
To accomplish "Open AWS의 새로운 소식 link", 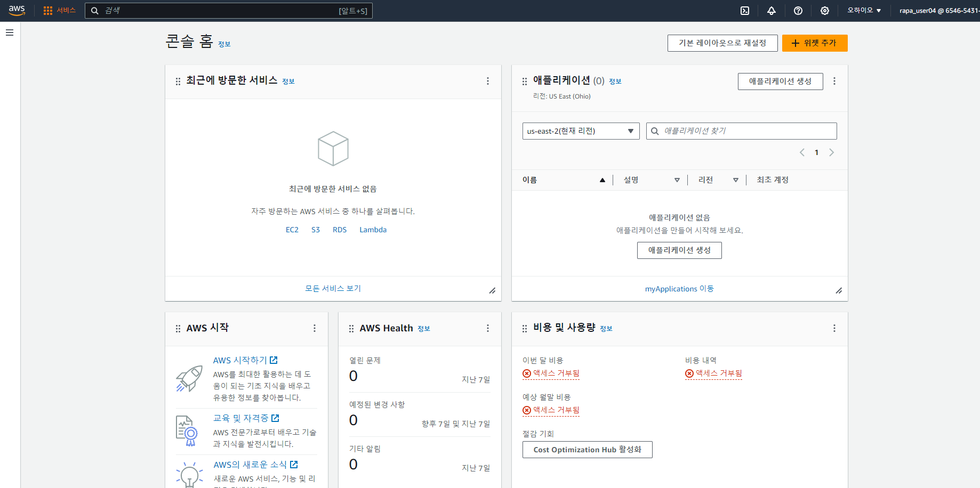I will (256, 465).
